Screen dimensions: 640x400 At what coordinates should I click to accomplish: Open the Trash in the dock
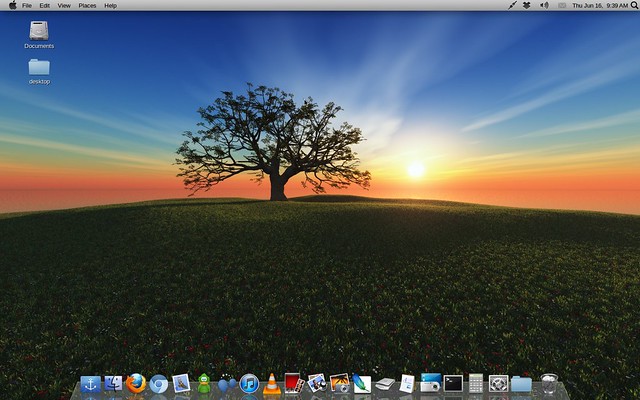[x=549, y=384]
